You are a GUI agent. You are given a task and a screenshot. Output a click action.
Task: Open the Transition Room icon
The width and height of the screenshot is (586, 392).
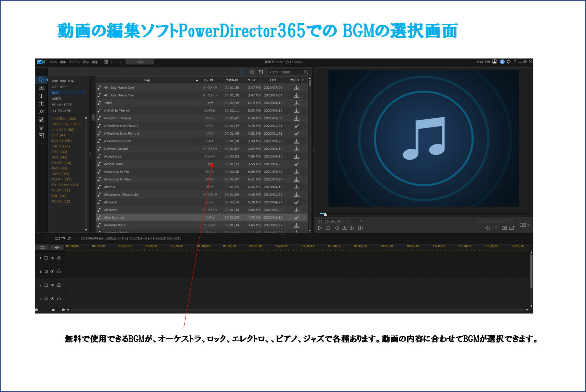pos(41,104)
